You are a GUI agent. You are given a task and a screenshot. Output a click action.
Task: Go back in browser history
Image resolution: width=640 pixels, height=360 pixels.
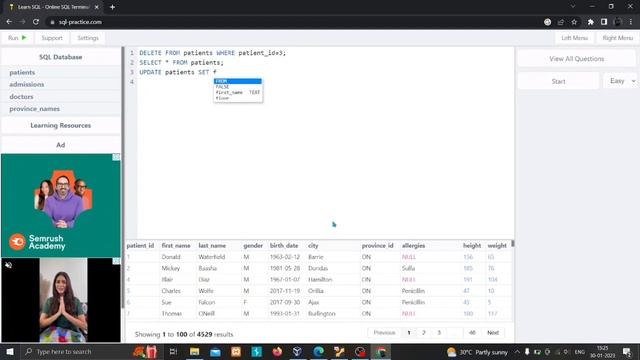(9, 22)
